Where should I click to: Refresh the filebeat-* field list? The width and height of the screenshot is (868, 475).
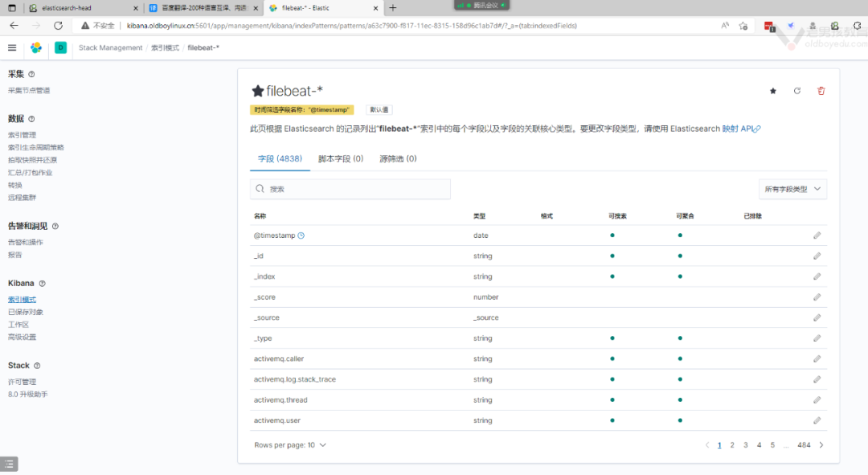[x=797, y=91]
